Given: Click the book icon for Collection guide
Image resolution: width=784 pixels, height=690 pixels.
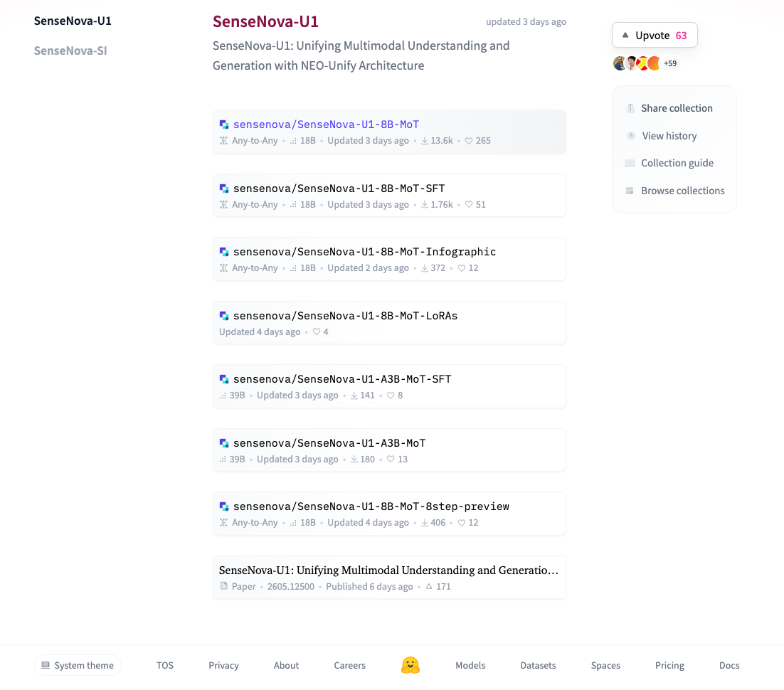Looking at the screenshot, I should pyautogui.click(x=630, y=163).
